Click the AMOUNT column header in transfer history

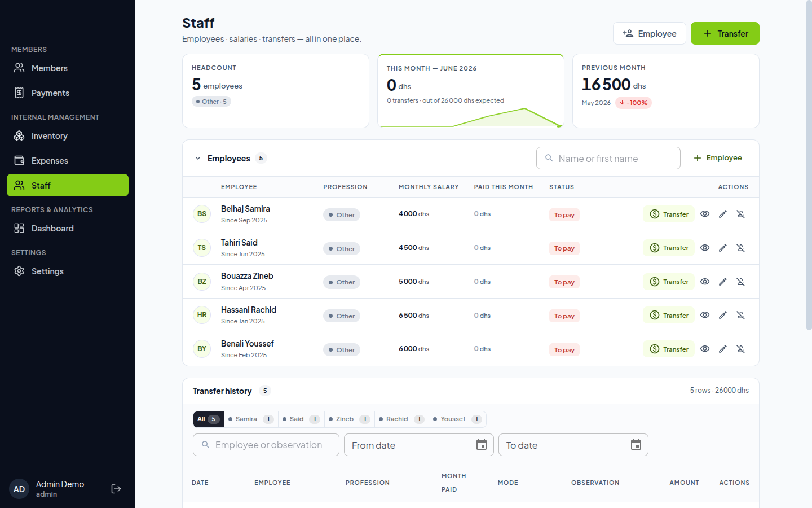pos(684,483)
